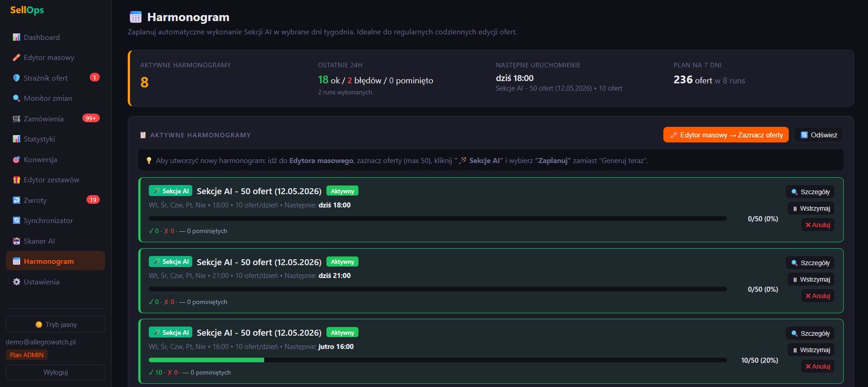Click Aktywny status badge on 18:00 schedule
The height and width of the screenshot is (387, 868).
342,191
